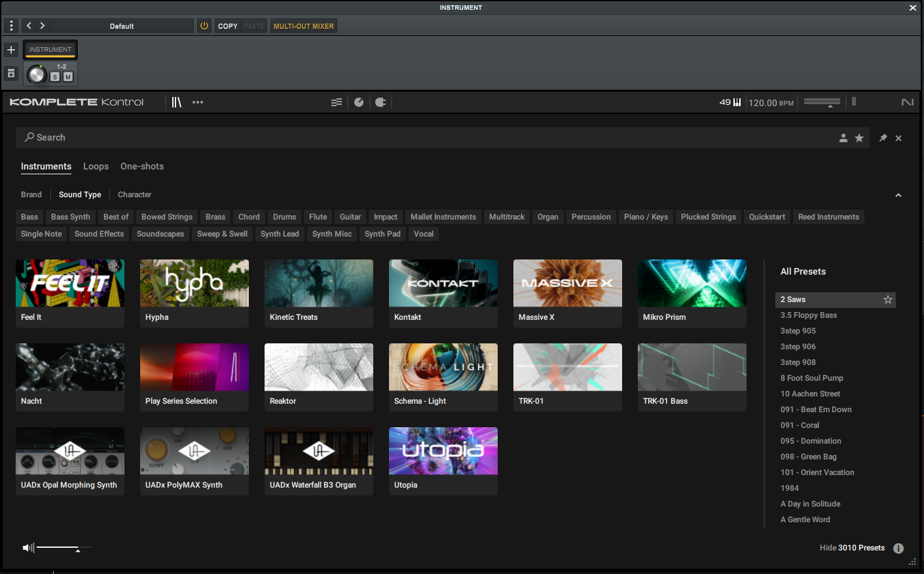The height and width of the screenshot is (574, 924).
Task: Open the Multi-Out Mixer
Action: (303, 26)
